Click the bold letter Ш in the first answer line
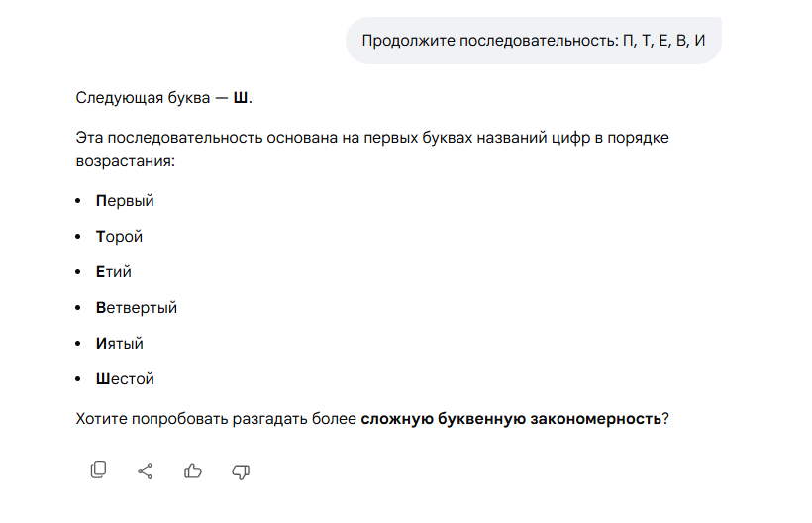The width and height of the screenshot is (812, 523). [x=241, y=98]
